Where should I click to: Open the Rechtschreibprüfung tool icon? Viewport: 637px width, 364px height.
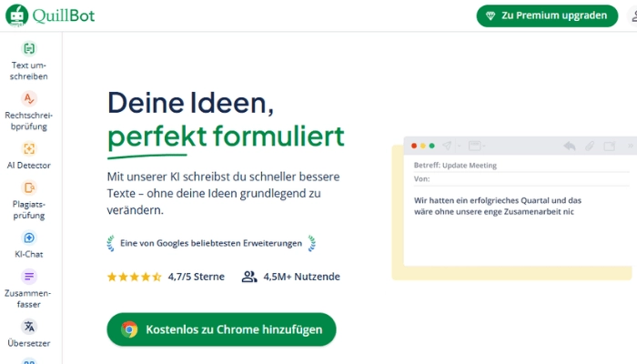click(x=29, y=98)
